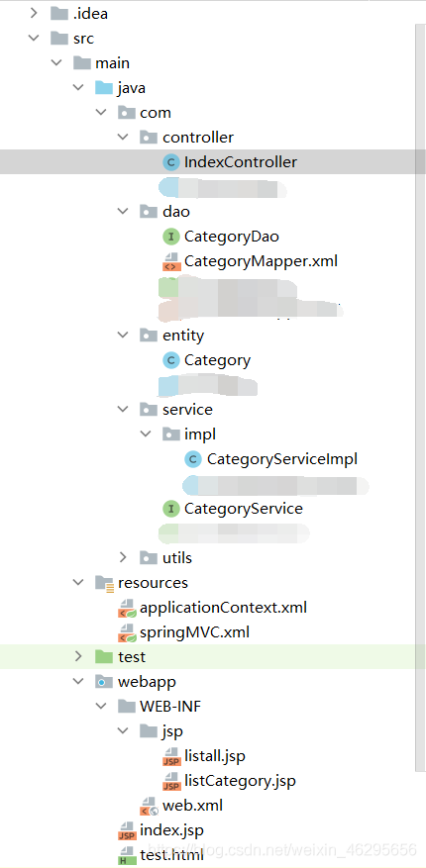This screenshot has width=426, height=868.
Task: Collapse the src folder
Action: 35,39
